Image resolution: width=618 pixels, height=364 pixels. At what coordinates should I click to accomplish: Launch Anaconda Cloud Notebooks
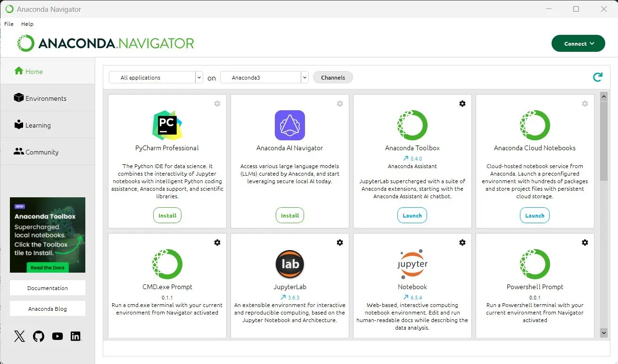tap(535, 216)
